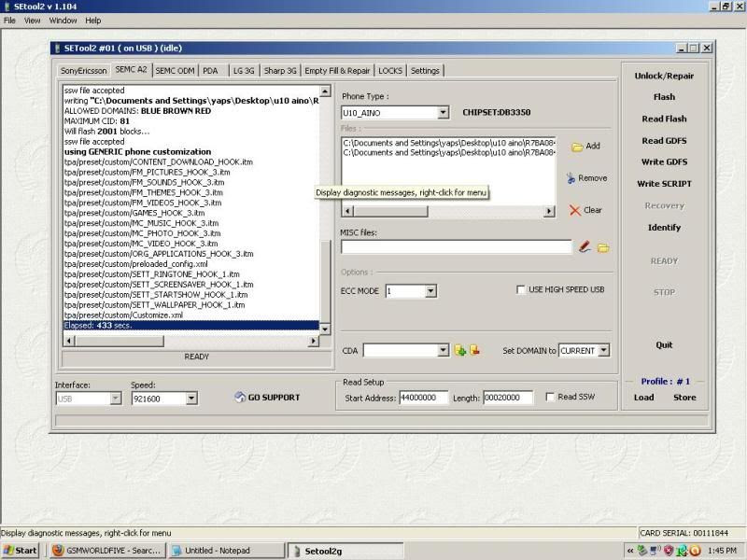Click the red X Clear icon
Viewport: 747px width, 560px height.
575,211
